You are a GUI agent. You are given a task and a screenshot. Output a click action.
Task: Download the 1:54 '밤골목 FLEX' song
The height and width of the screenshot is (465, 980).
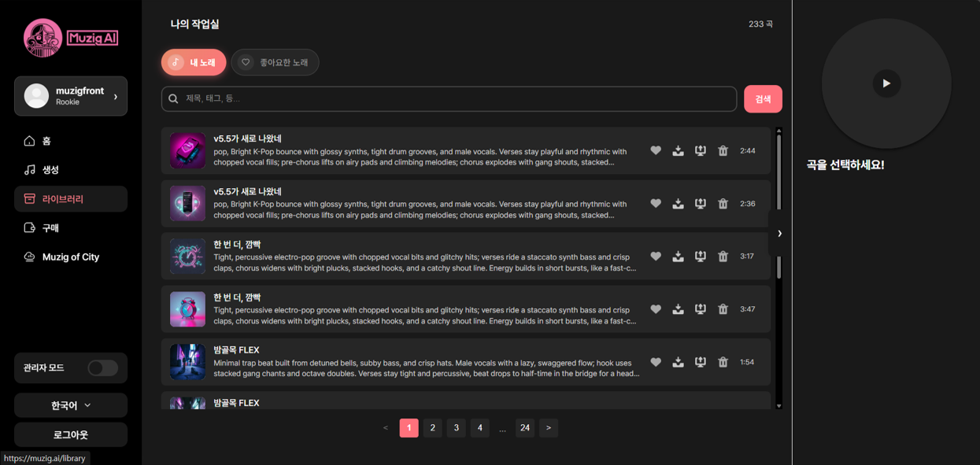click(678, 362)
